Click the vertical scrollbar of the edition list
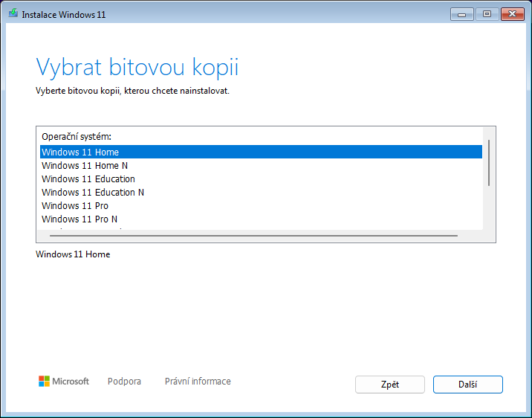 [x=489, y=163]
